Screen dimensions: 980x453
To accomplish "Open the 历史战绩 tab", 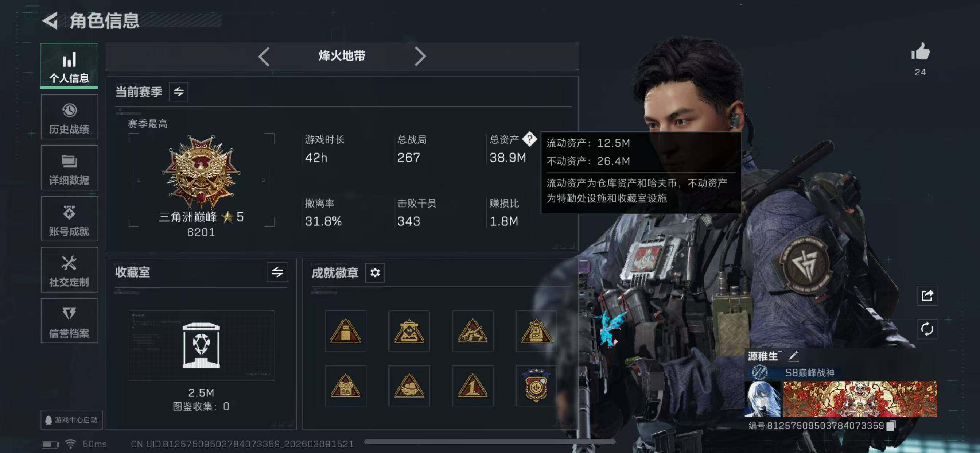I will (x=69, y=117).
